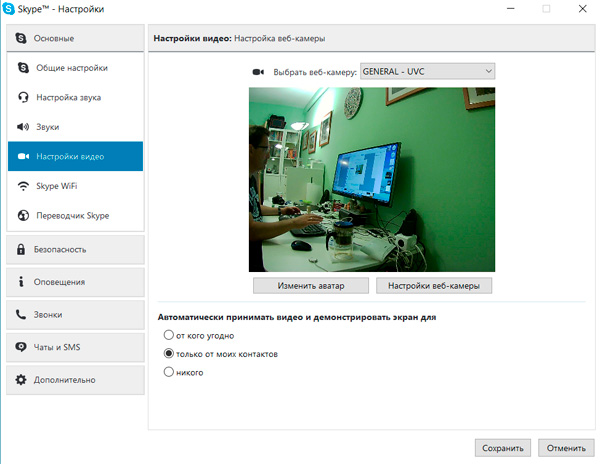
Task: Click the globe icon for Переводчик Skype
Action: point(23,215)
